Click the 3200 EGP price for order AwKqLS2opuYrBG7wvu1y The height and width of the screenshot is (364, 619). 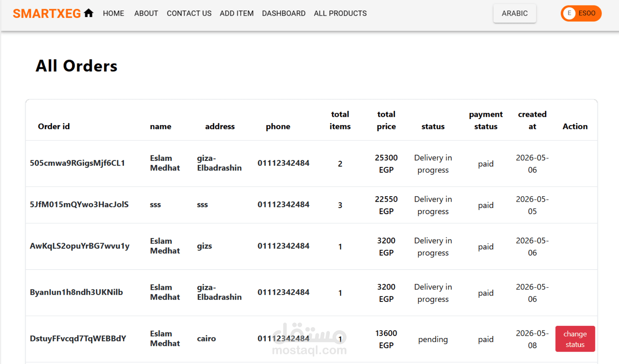[386, 247]
